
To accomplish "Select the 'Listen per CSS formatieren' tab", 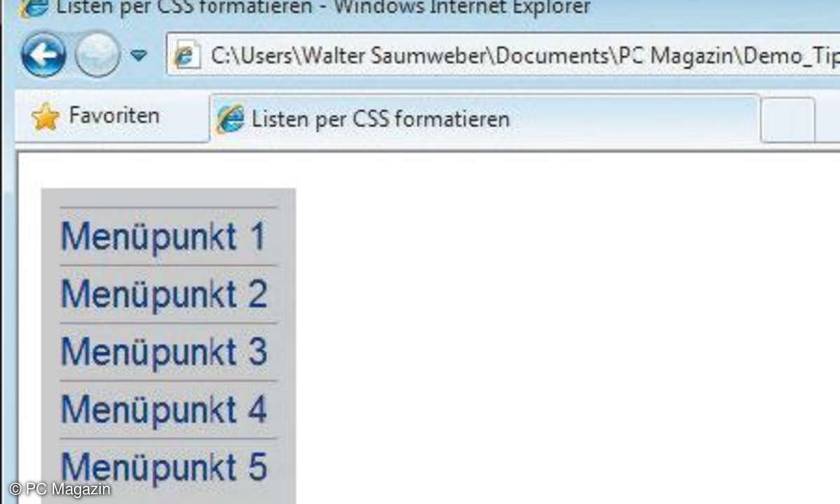I will pos(381,119).
